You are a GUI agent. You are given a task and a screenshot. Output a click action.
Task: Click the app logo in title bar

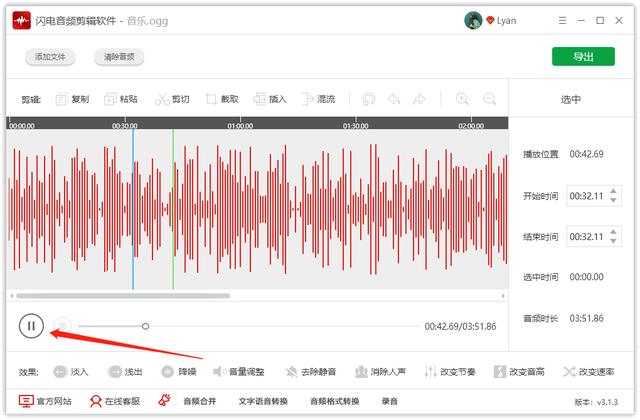[x=22, y=20]
